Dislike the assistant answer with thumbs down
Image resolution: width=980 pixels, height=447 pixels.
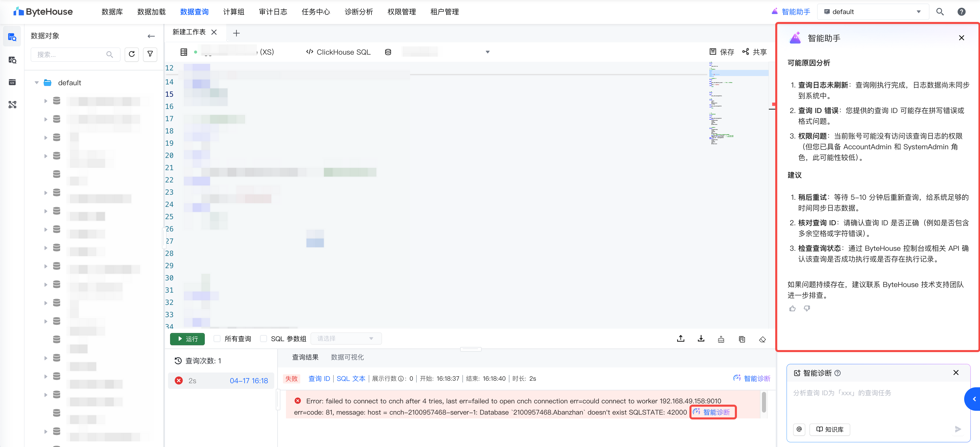point(807,308)
